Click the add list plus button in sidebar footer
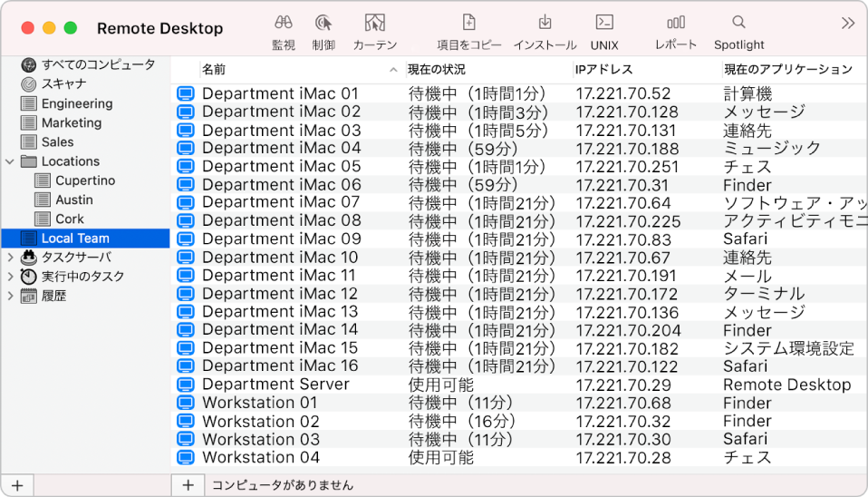The image size is (868, 497). pyautogui.click(x=16, y=484)
